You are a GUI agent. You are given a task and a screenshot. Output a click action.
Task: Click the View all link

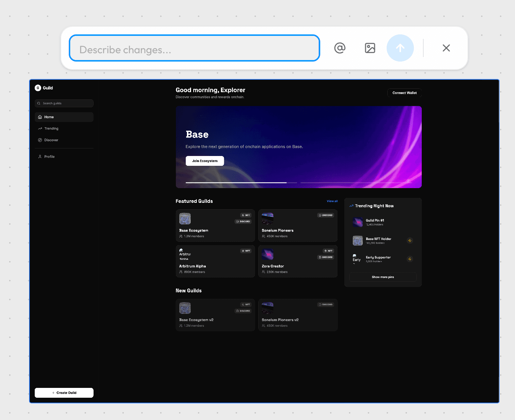[x=332, y=201]
